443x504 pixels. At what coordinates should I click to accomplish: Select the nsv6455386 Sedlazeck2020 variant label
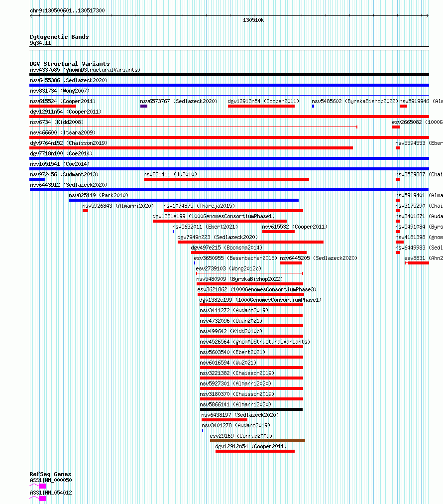pos(69,80)
